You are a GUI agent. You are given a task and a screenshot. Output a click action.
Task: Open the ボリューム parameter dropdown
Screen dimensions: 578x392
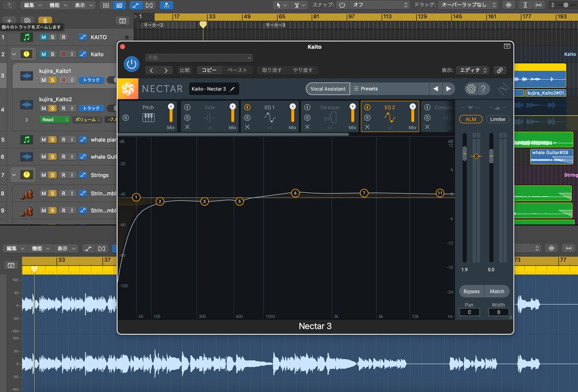click(88, 120)
